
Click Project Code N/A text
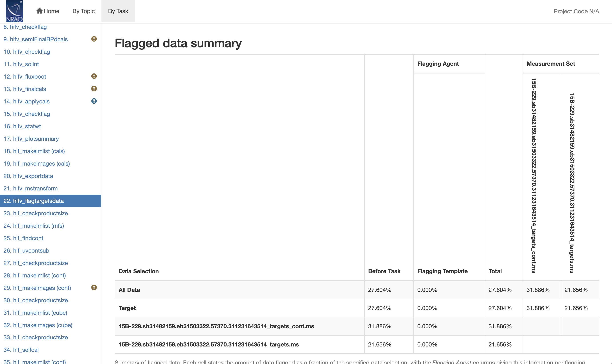coord(576,11)
